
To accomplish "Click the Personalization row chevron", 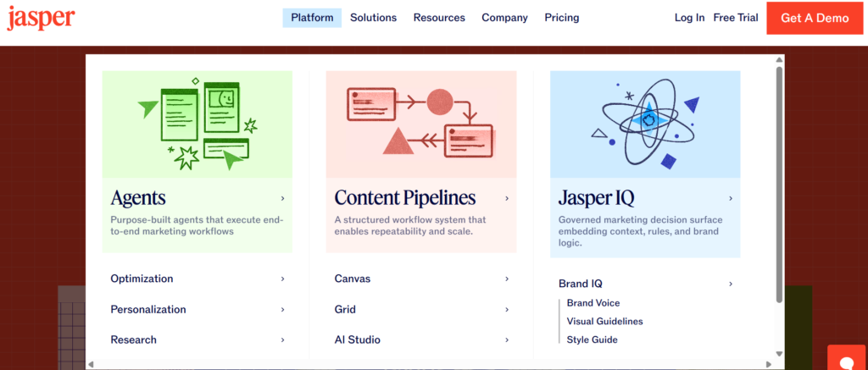I will 282,309.
